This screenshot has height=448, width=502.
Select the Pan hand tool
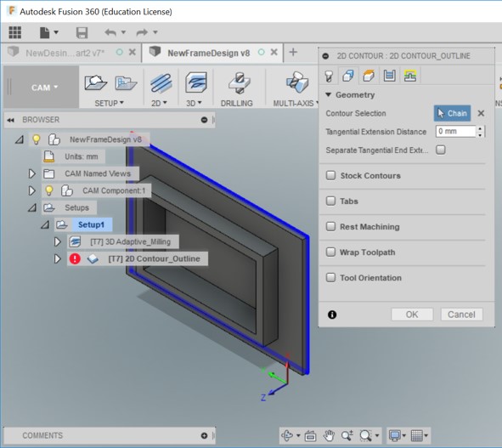point(329,435)
